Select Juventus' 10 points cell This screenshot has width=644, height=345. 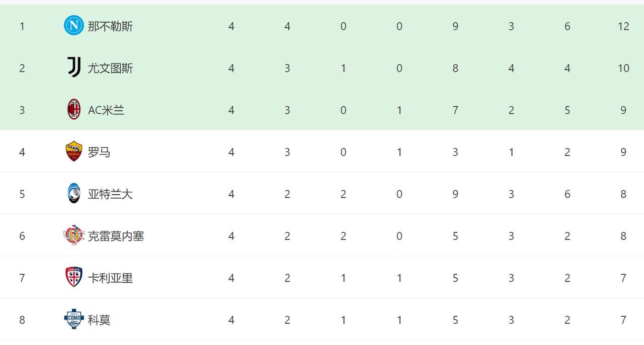tap(623, 68)
